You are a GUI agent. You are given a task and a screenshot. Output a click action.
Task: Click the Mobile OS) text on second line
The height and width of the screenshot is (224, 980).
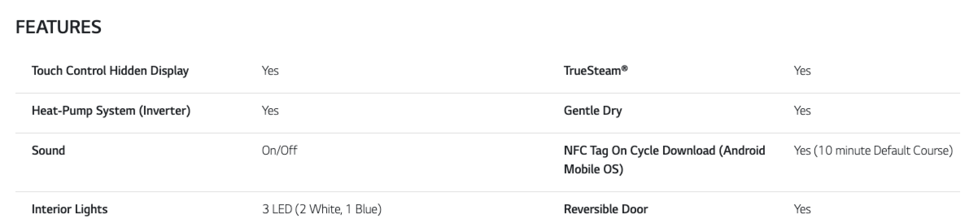coord(593,169)
